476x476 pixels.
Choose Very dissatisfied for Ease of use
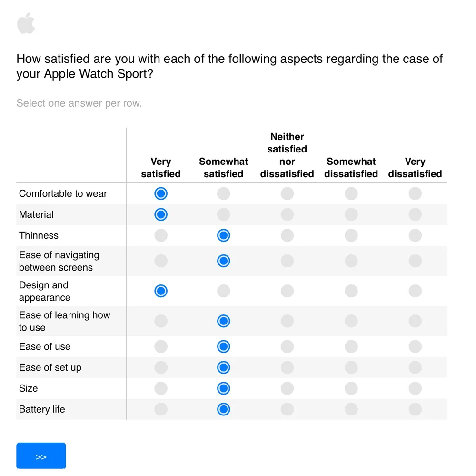point(415,346)
